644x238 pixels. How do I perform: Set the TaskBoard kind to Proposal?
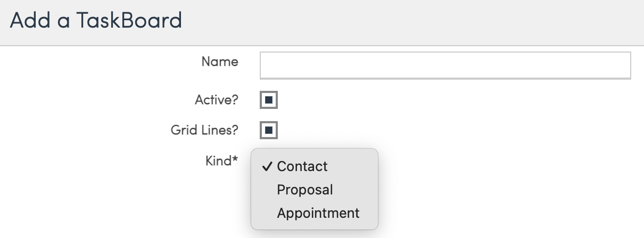(x=305, y=190)
